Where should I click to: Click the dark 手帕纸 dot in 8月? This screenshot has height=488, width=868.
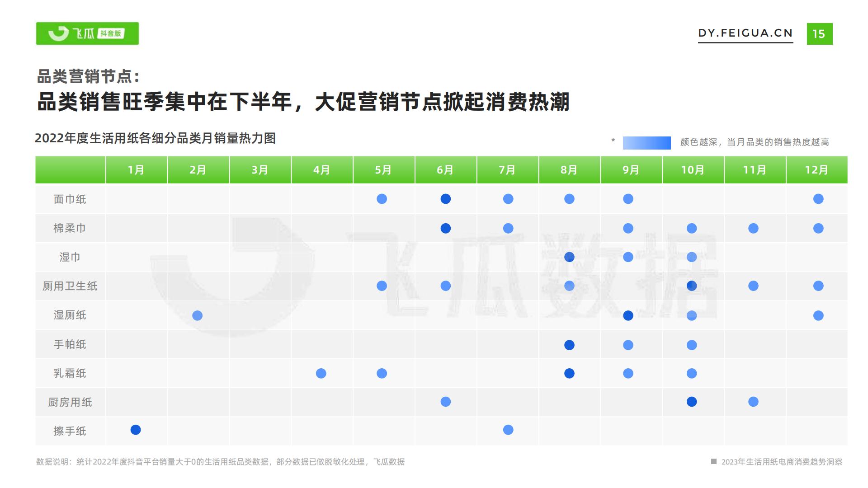[569, 345]
